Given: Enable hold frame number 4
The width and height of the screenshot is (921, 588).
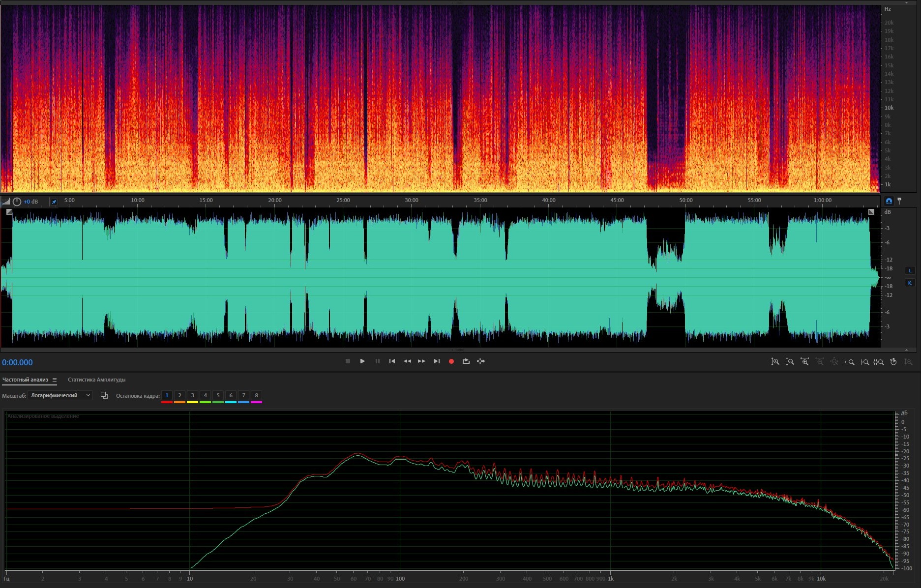Looking at the screenshot, I should [x=205, y=395].
